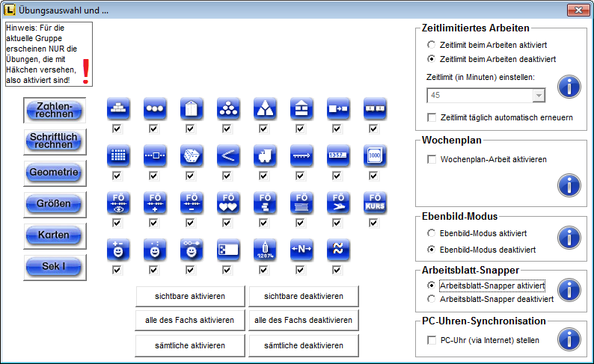Select the FÖ two hearts icon
Screen dimensions: 594x364
pos(227,202)
